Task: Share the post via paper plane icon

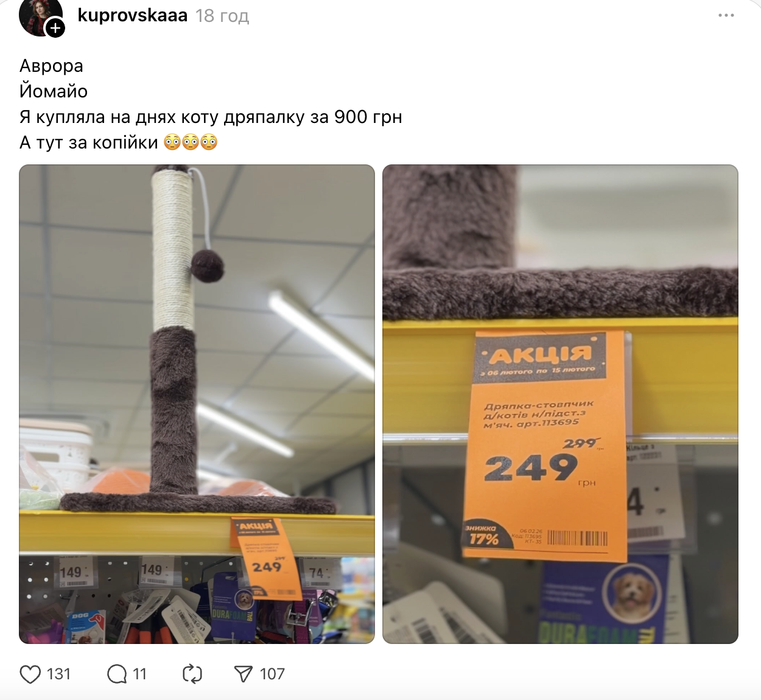Action: [x=244, y=674]
